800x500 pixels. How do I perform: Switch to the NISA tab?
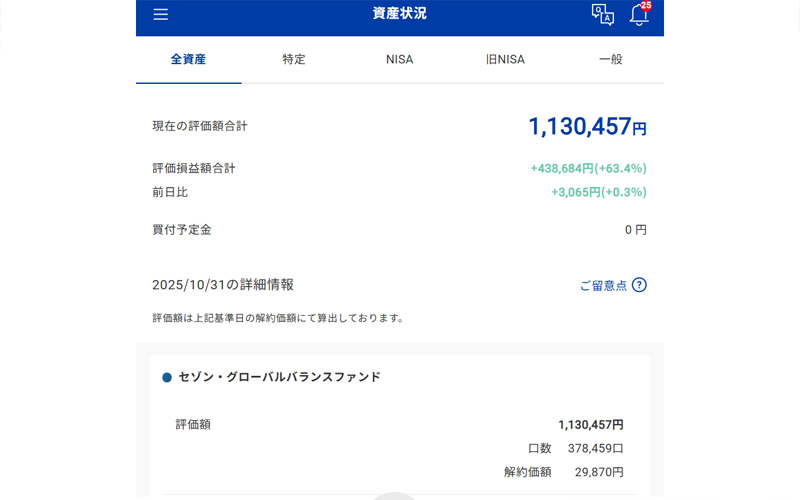pyautogui.click(x=399, y=59)
